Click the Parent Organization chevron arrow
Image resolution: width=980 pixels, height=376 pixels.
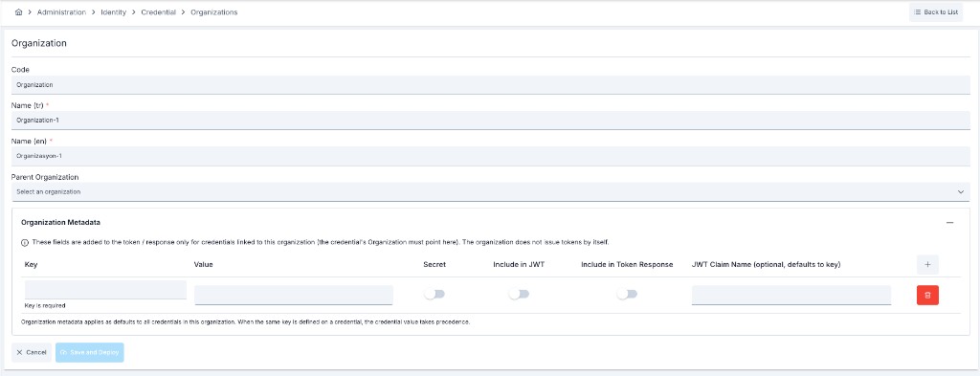point(961,191)
